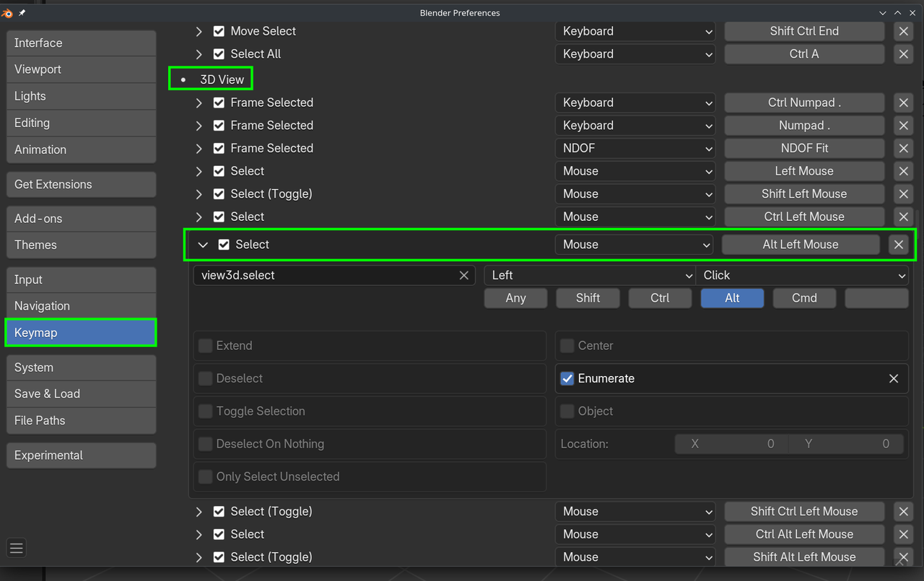
Task: Expand the Ctrl Alt Left Mouse Select entry
Action: coord(199,534)
